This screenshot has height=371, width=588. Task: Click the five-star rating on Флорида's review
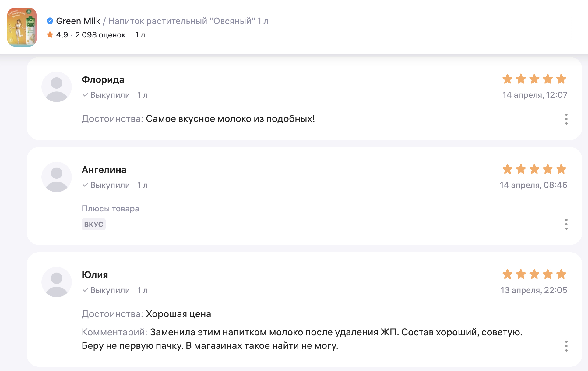(534, 79)
